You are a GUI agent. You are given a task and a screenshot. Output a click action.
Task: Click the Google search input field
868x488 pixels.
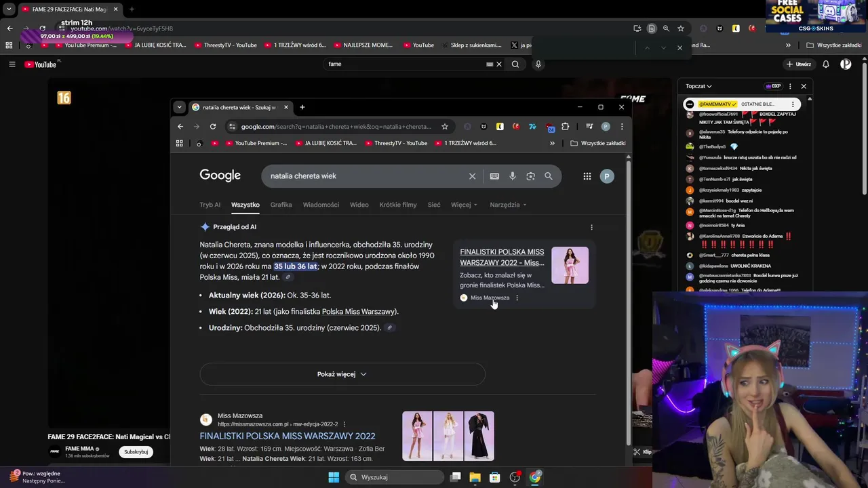pyautogui.click(x=366, y=176)
